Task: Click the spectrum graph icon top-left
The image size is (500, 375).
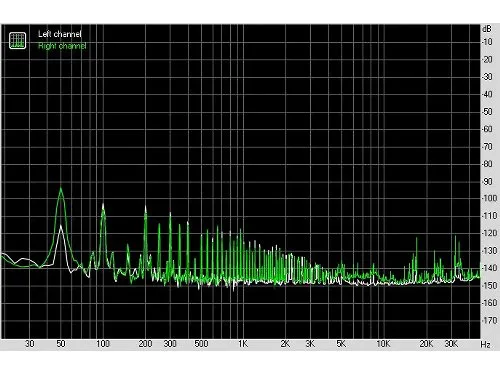Action: (x=17, y=40)
